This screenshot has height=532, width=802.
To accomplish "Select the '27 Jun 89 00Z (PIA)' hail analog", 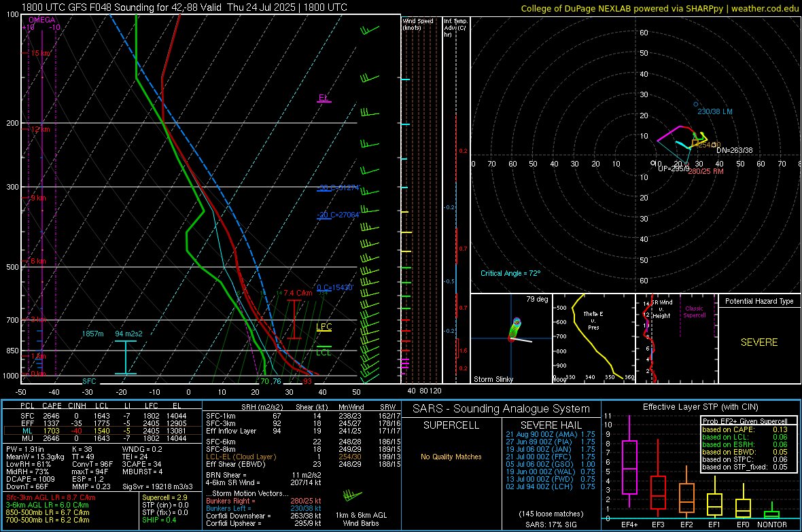I will 551,442.
